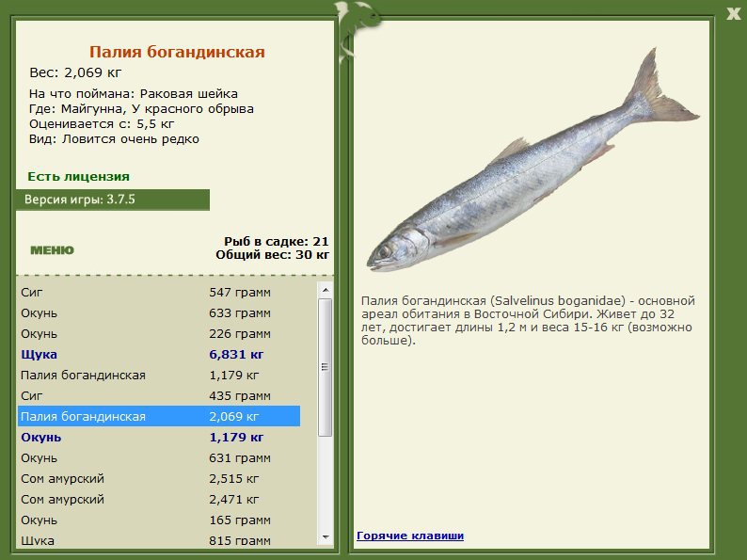This screenshot has height=560, width=747.
Task: Select Сиг 435 грамм entry
Action: pos(159,395)
